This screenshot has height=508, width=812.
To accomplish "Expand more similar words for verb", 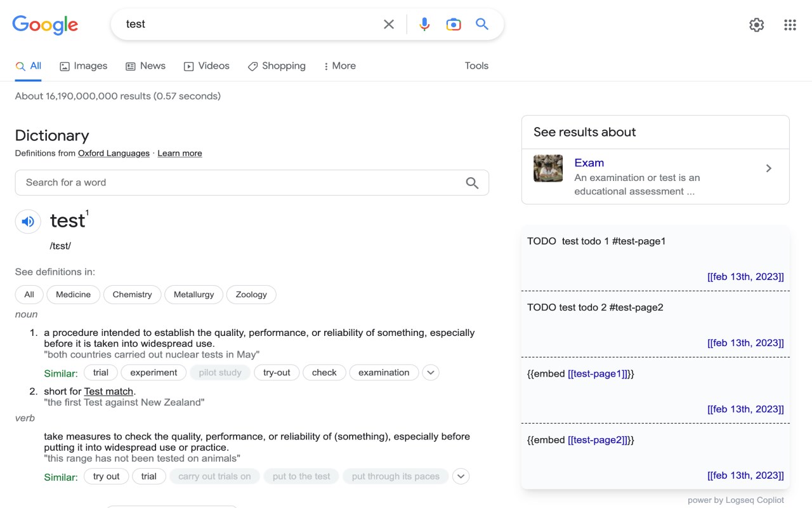I will pyautogui.click(x=461, y=476).
